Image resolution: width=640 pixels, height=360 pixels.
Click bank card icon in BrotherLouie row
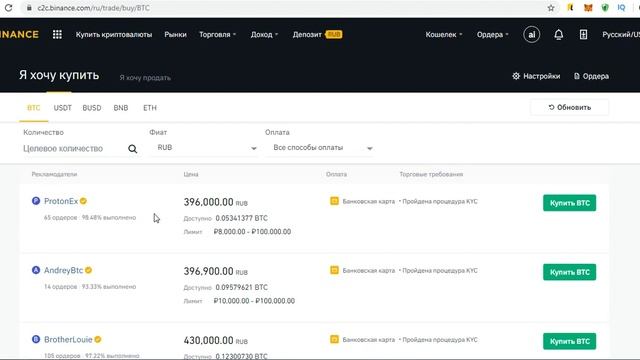334,339
